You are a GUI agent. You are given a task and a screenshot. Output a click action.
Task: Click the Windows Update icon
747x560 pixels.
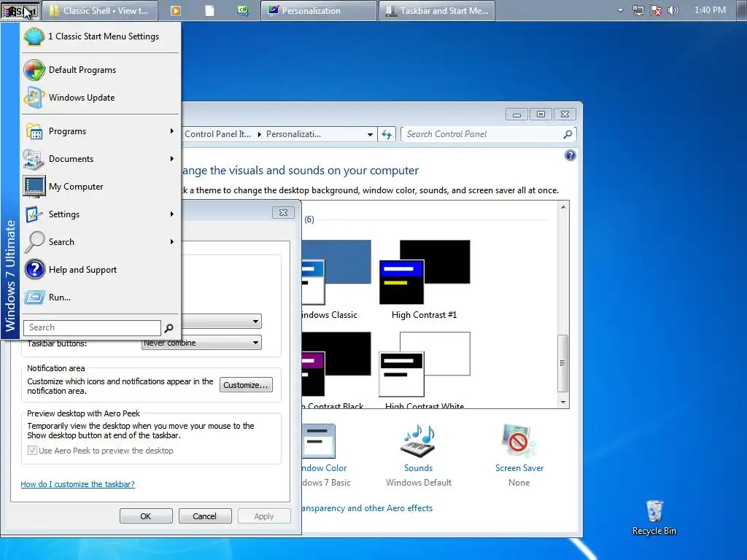(34, 98)
